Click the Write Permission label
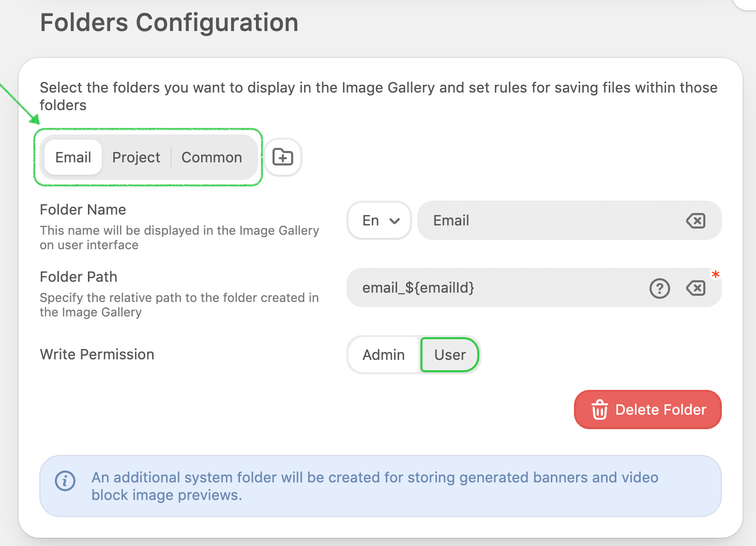This screenshot has height=546, width=756. 97,355
